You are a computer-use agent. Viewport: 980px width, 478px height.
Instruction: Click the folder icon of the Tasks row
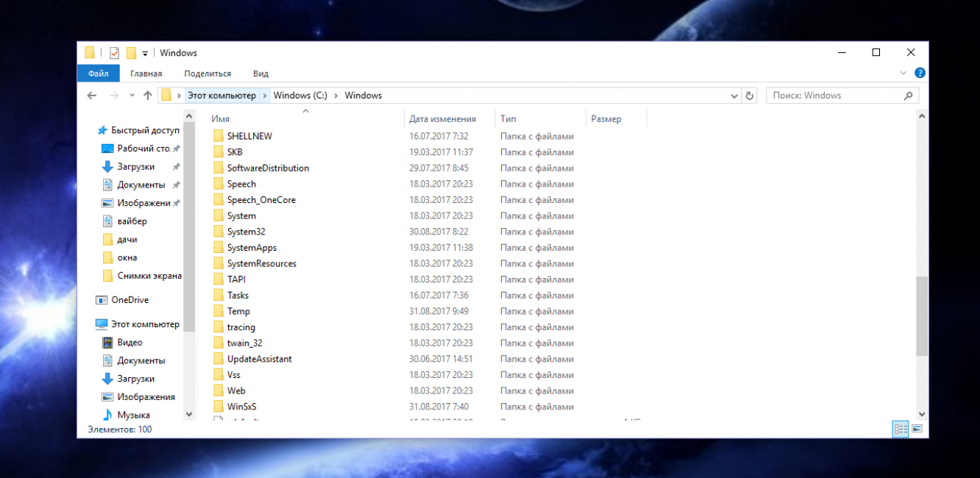[x=218, y=296]
